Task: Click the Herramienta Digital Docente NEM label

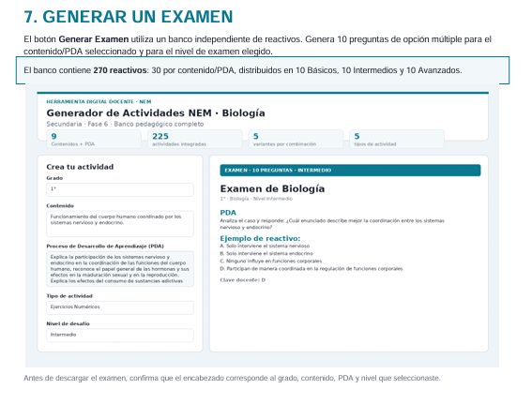Action: 99,101
